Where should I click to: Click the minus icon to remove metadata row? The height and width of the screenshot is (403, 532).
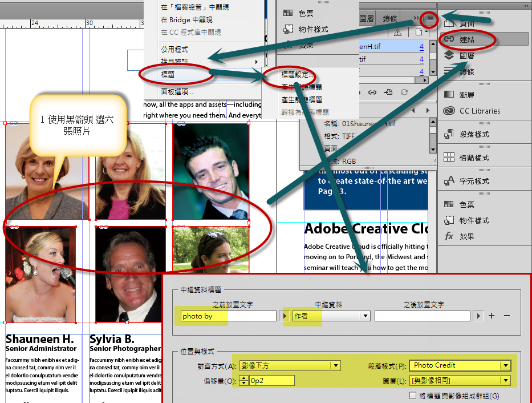506,316
